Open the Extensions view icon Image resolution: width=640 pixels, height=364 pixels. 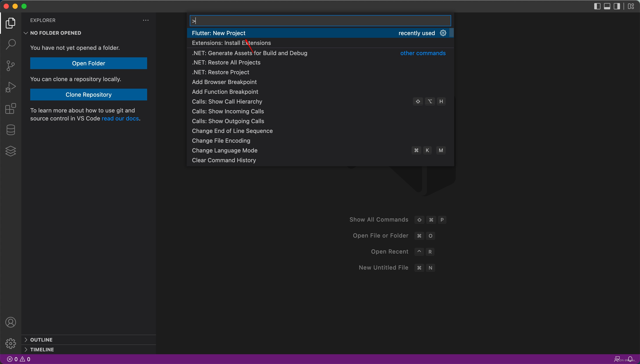point(10,108)
